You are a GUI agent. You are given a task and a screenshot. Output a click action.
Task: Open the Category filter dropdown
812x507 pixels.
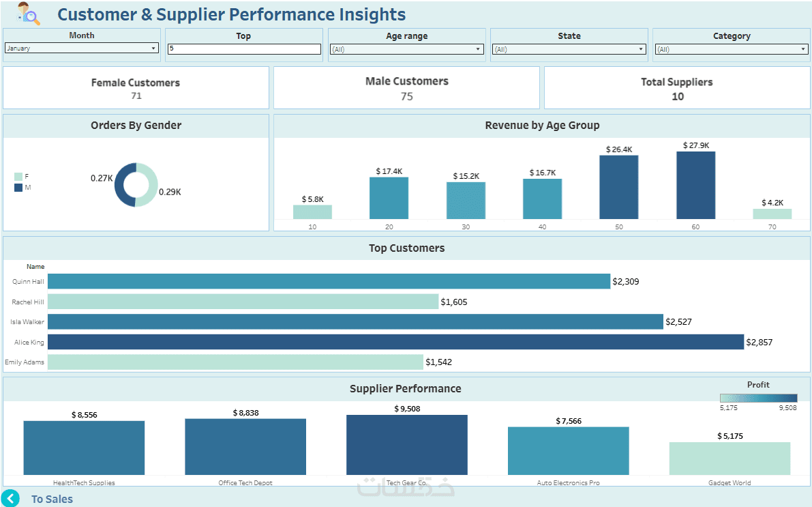pos(731,49)
